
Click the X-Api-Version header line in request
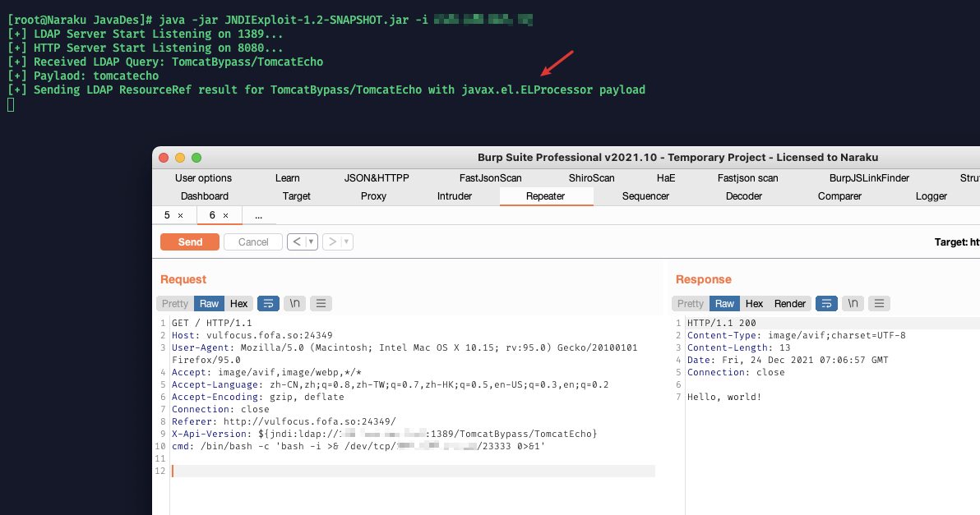[385, 434]
